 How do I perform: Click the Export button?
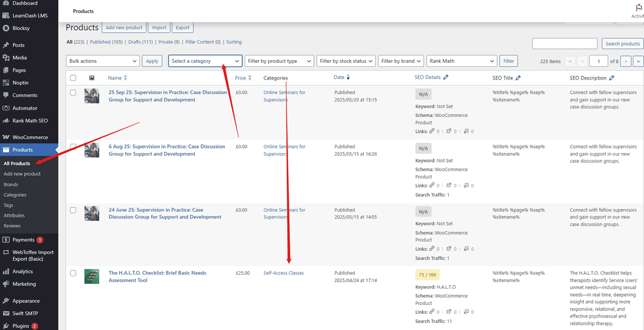[x=182, y=27]
